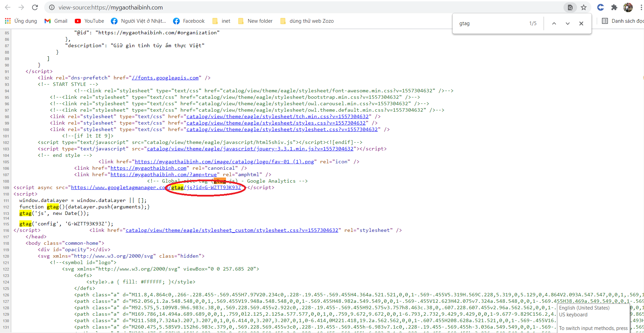Click the <style>.a { fill: #FFFFFF; }</style> line
Viewport: 644px width, 333px height.
coord(141,282)
